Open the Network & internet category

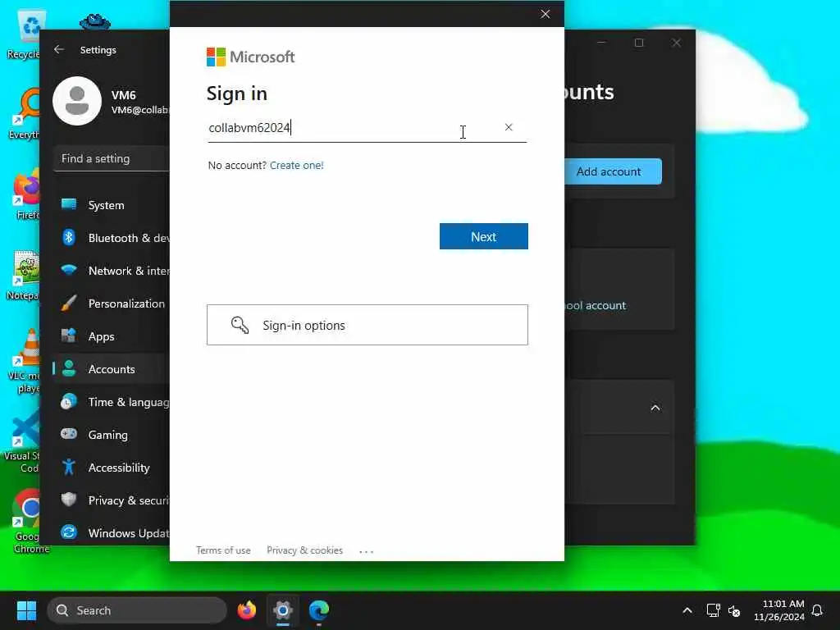click(112, 270)
